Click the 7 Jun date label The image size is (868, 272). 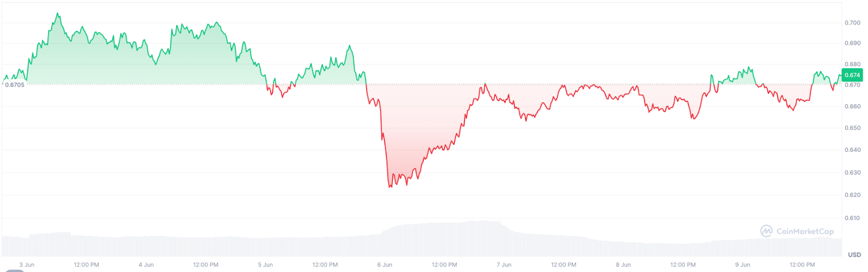pos(504,265)
